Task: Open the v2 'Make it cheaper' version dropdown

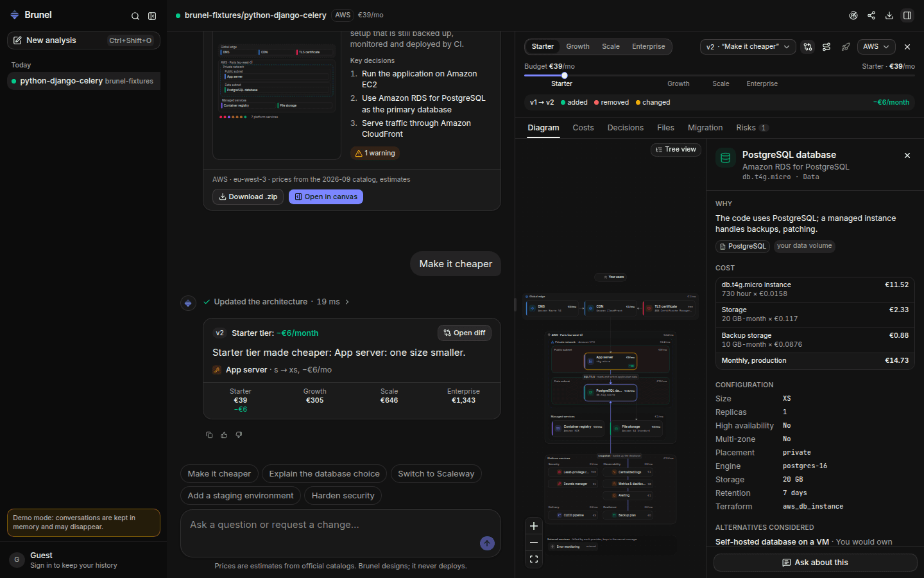Action: click(748, 47)
